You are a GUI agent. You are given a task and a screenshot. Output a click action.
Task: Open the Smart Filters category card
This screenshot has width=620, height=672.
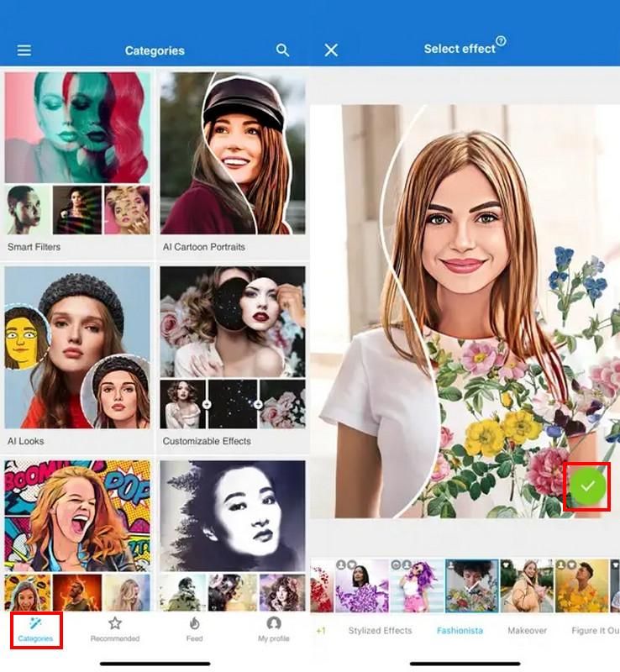click(x=77, y=163)
